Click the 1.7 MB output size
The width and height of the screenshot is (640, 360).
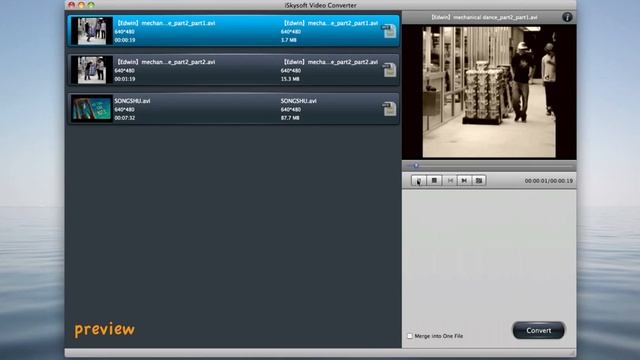(289, 40)
